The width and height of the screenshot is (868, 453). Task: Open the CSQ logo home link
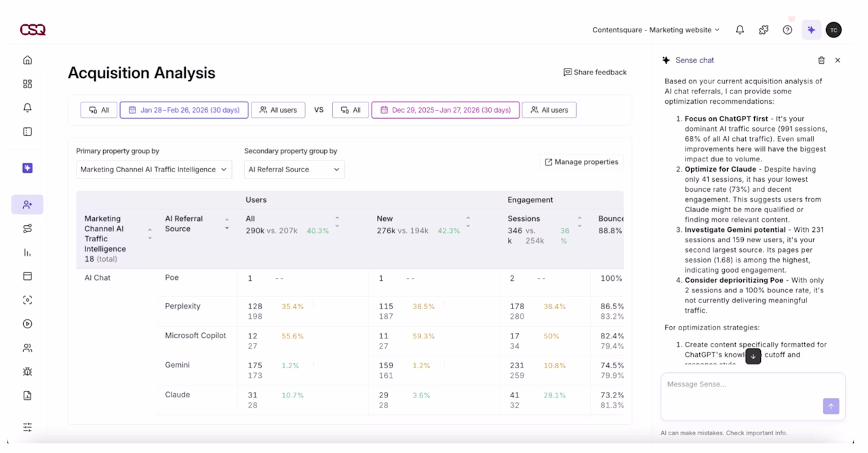(x=33, y=30)
